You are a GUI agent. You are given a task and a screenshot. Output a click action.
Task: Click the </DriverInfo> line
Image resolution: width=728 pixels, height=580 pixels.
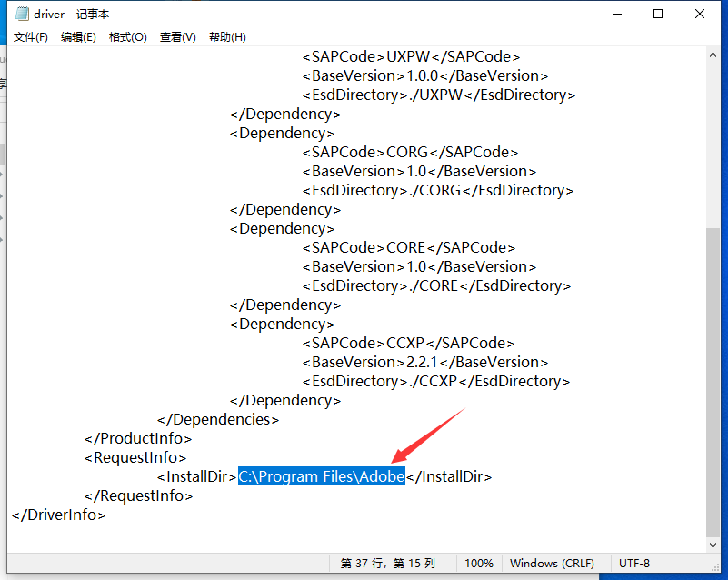click(58, 515)
